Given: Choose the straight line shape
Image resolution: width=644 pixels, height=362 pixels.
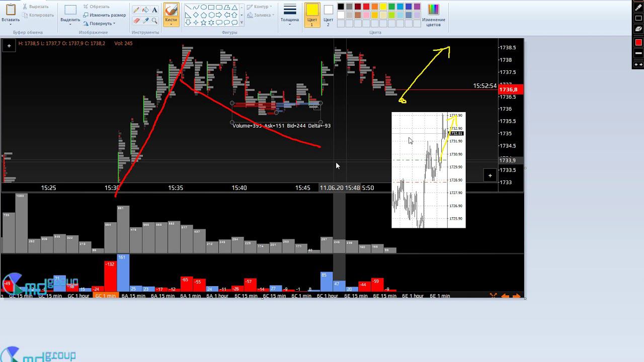Looking at the screenshot, I should (x=188, y=7).
